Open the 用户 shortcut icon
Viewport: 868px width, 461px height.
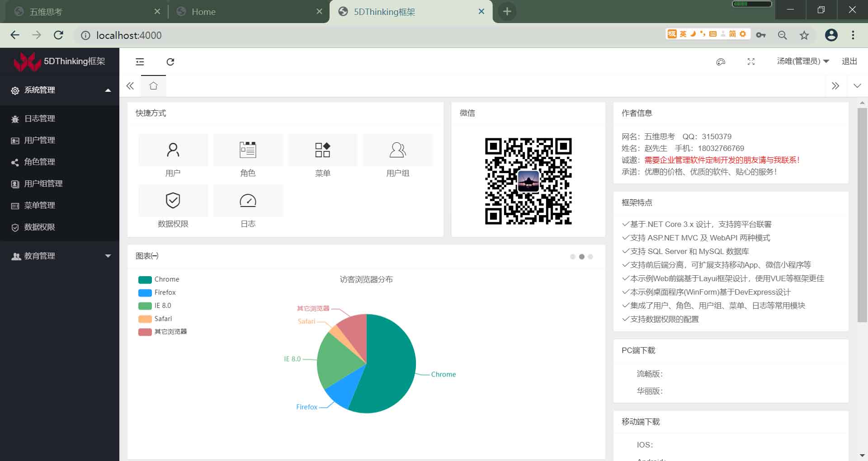coord(173,150)
